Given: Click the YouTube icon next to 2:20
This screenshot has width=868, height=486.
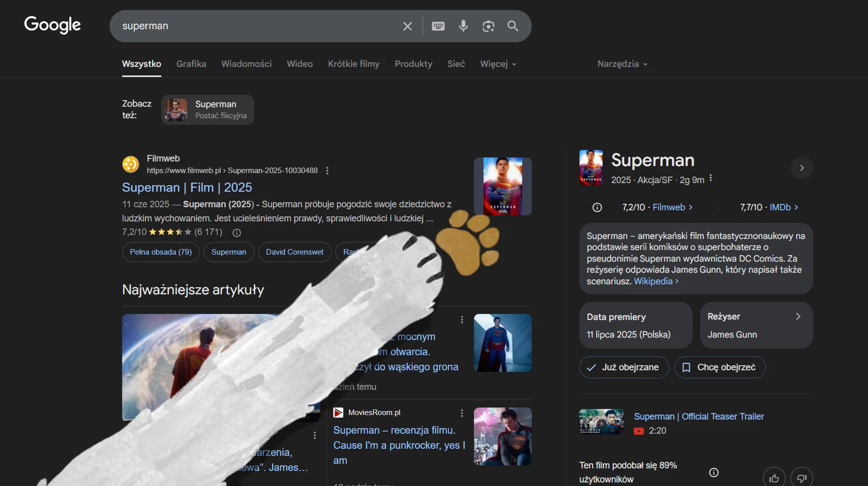Looking at the screenshot, I should (639, 431).
